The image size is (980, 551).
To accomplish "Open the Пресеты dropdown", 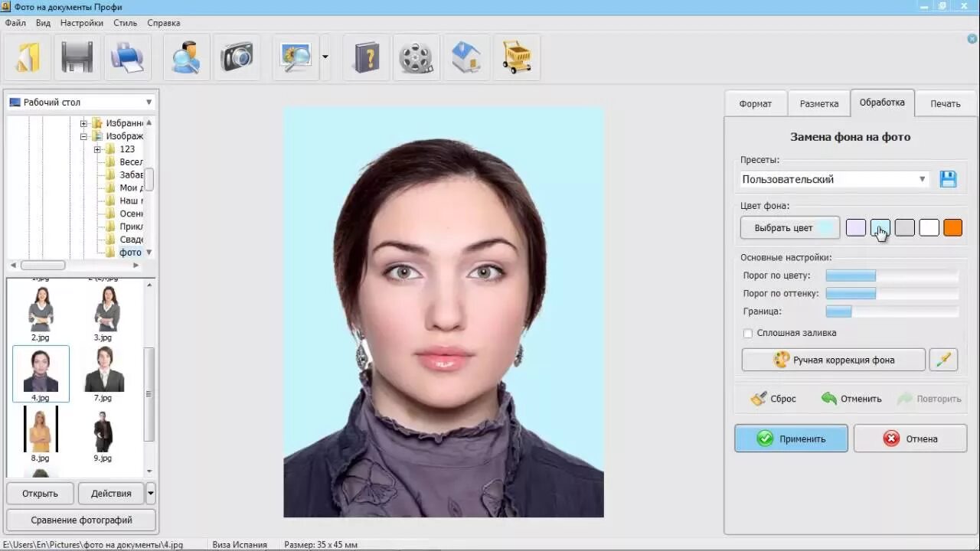I will coord(835,179).
